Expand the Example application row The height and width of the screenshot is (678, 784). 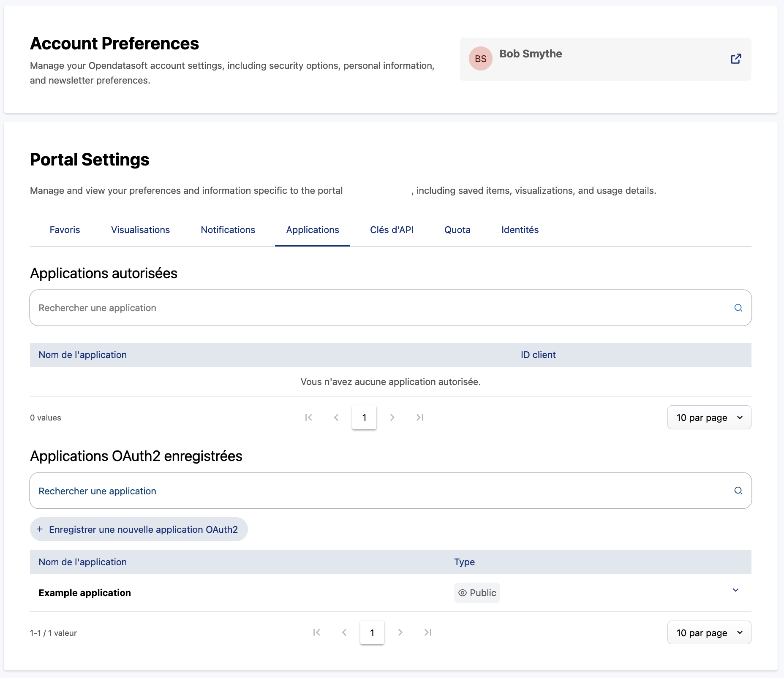click(735, 590)
